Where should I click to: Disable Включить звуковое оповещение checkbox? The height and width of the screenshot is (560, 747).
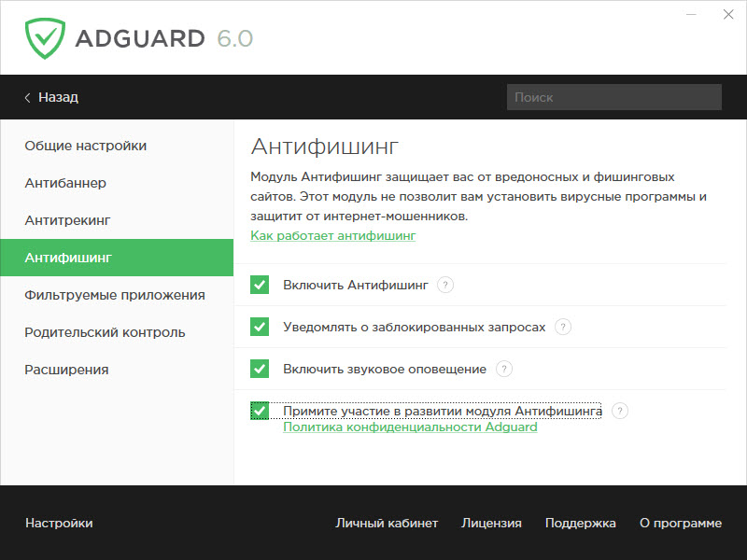(x=260, y=369)
